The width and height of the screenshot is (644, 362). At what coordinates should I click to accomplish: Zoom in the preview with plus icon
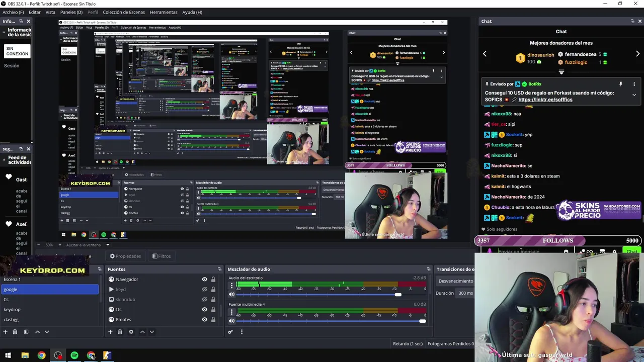tap(60, 245)
